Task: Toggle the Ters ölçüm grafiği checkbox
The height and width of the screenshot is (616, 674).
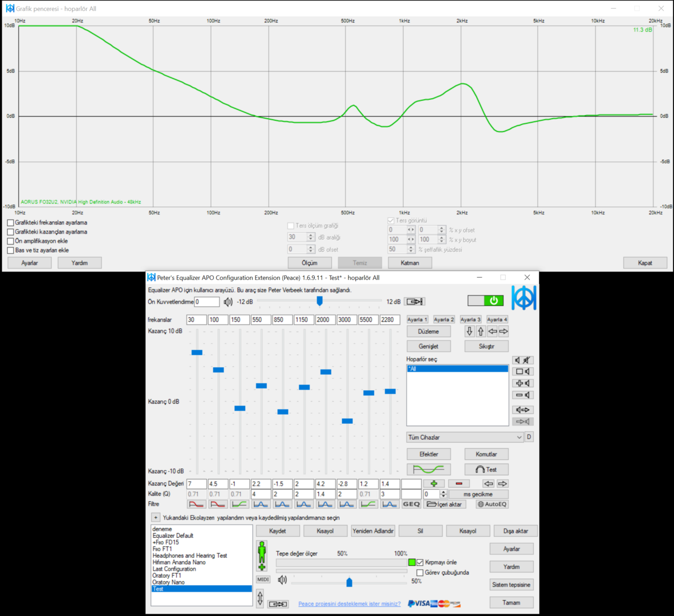Action: (291, 226)
